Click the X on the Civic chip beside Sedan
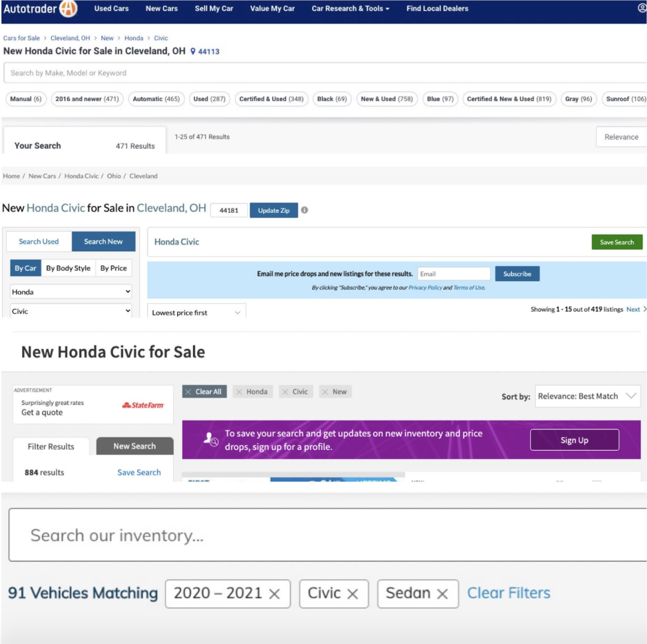The width and height of the screenshot is (647, 644). click(353, 594)
